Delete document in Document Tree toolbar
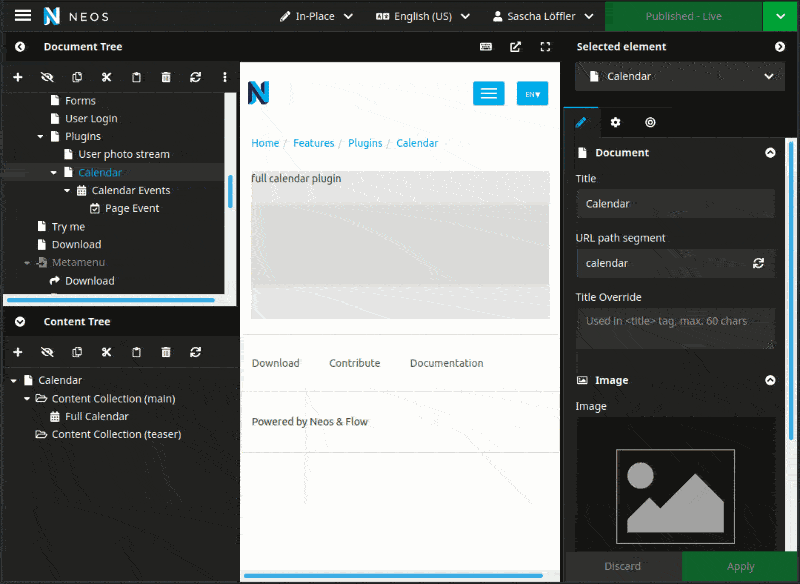The height and width of the screenshot is (584, 800). (x=166, y=77)
